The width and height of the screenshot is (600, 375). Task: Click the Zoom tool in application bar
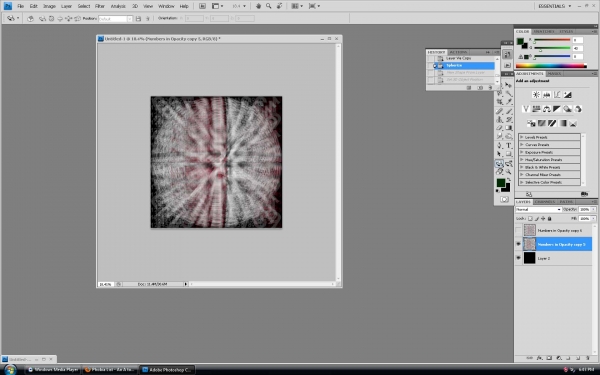point(269,6)
